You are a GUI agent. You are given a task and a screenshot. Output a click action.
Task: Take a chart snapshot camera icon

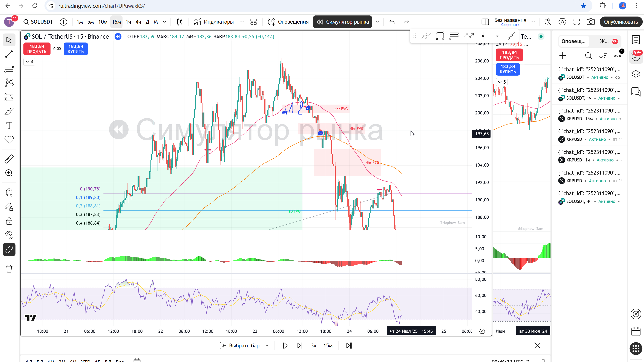(591, 22)
